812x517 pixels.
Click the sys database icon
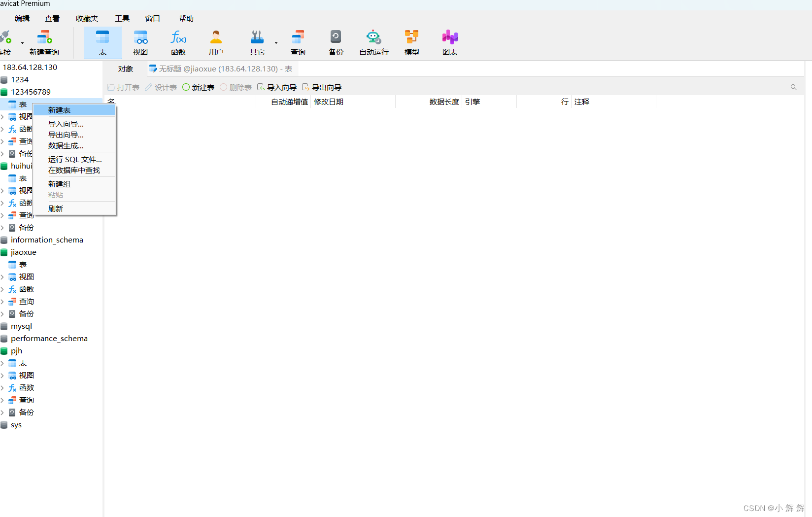4,425
